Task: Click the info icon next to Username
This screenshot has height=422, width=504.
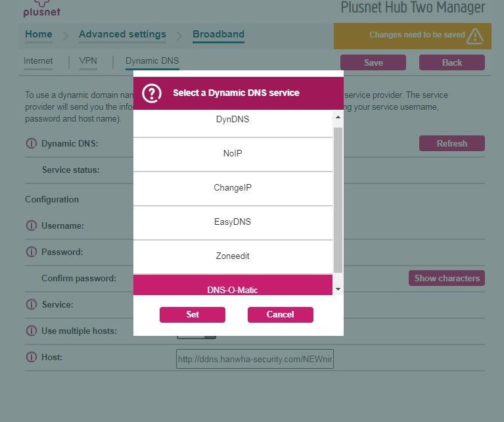Action: click(31, 225)
